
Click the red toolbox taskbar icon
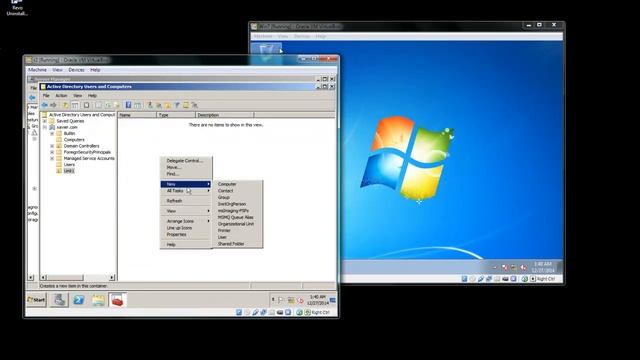pos(117,300)
